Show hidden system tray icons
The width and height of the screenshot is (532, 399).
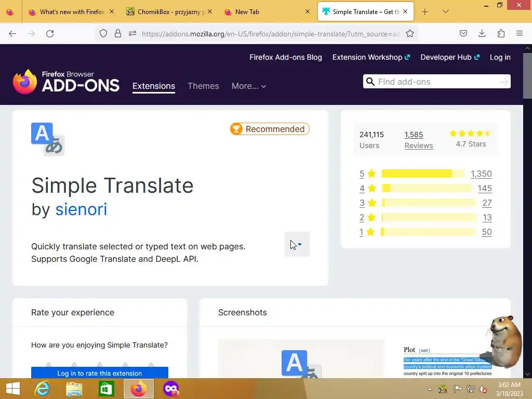click(430, 389)
